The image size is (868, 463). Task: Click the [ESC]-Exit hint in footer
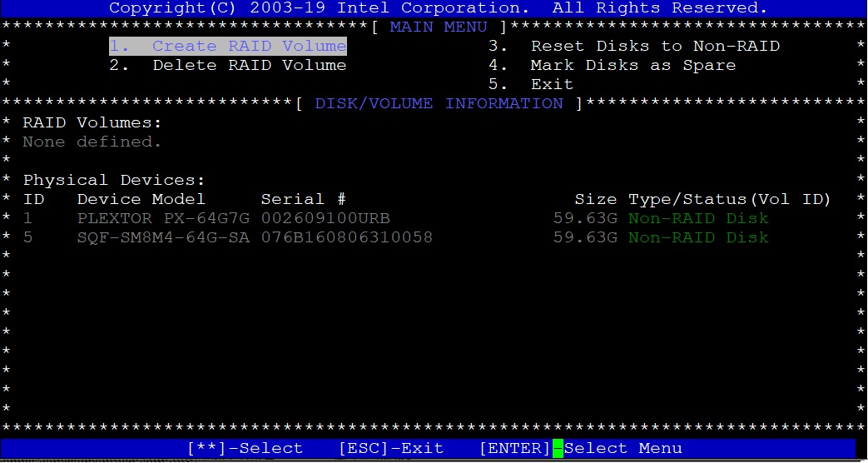tap(391, 448)
